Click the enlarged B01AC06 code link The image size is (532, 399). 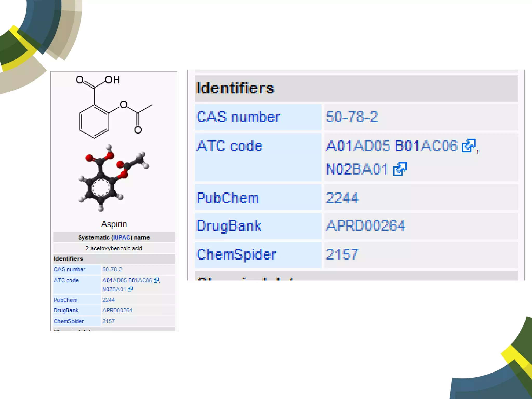[x=426, y=146]
